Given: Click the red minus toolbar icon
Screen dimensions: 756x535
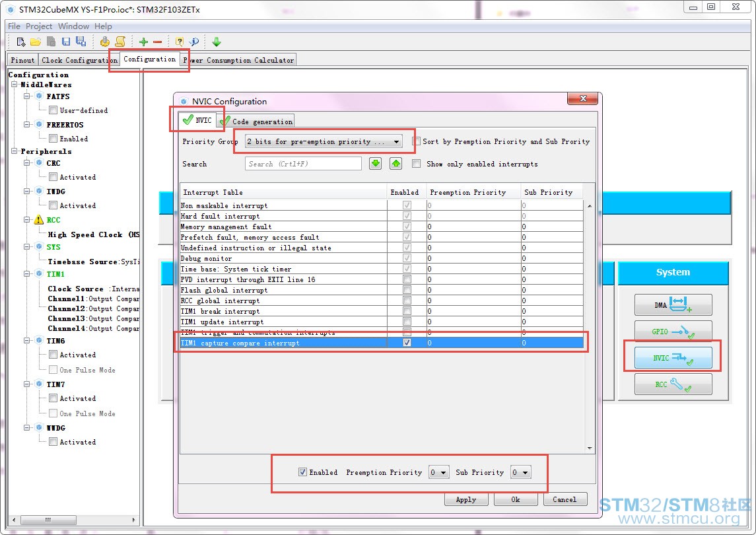Looking at the screenshot, I should [x=158, y=42].
